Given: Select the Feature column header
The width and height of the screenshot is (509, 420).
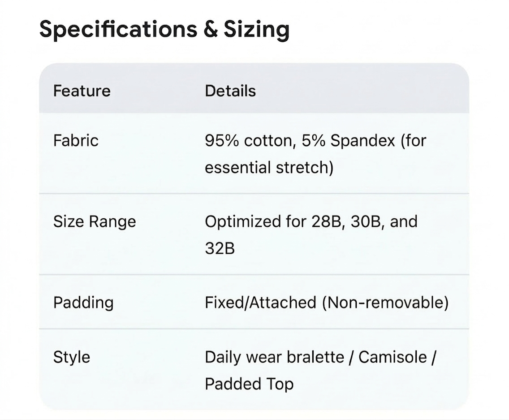Looking at the screenshot, I should point(82,91).
